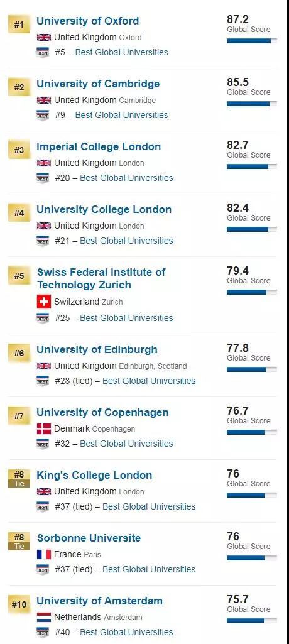Click the UK flag beside Edinburgh
The width and height of the screenshot is (289, 644).
click(x=43, y=366)
